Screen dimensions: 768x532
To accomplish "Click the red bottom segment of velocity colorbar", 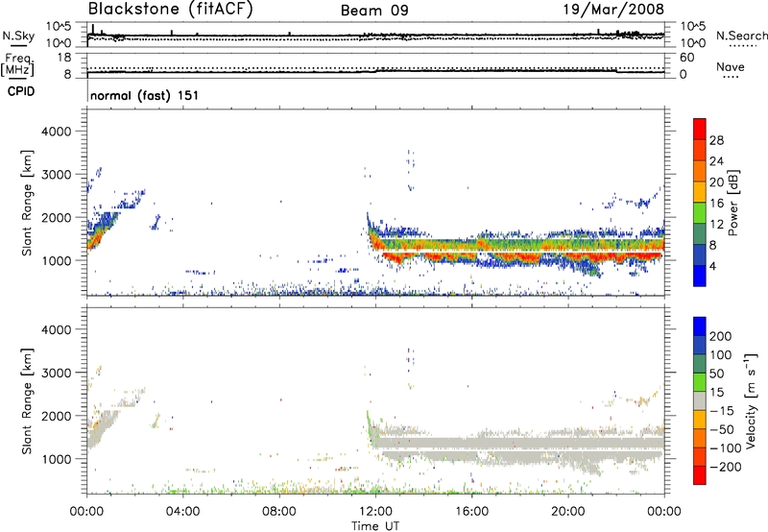I will (700, 475).
